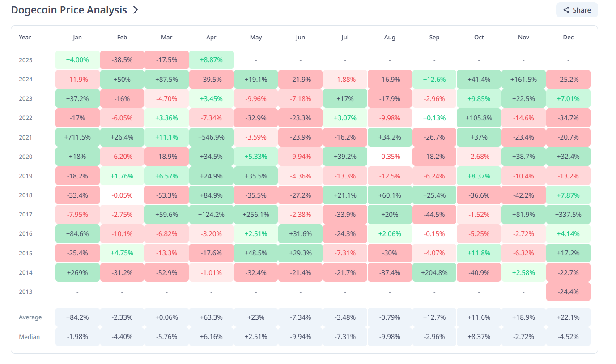Click the share icon beside Share
The image size is (616, 364).
pyautogui.click(x=566, y=10)
